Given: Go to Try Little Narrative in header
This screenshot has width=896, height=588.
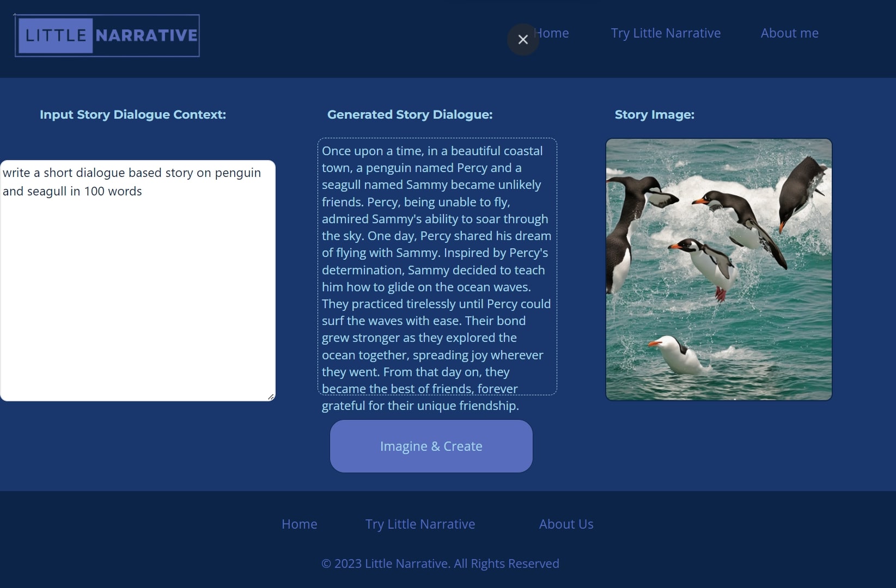Looking at the screenshot, I should point(666,33).
